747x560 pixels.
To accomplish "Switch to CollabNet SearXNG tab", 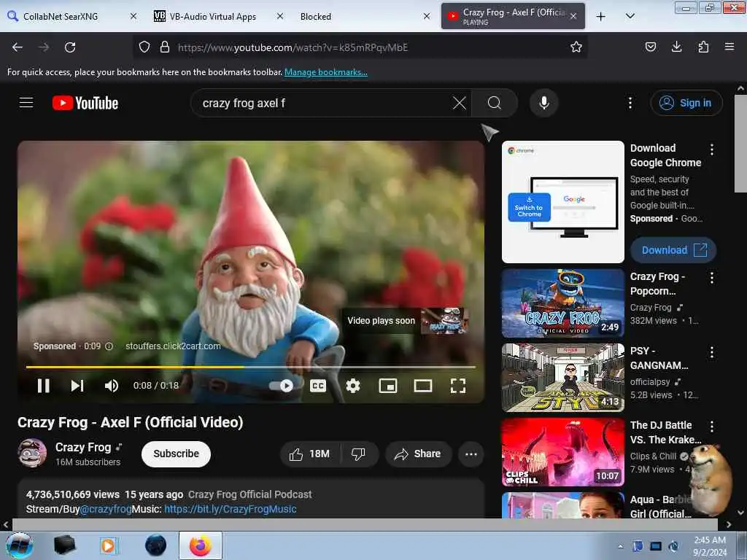I will pyautogui.click(x=71, y=16).
